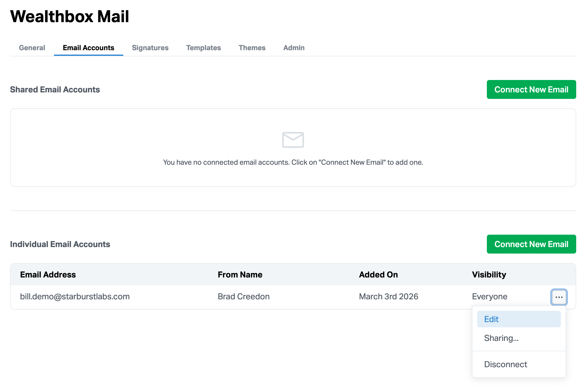Screen dimensions: 588x392
Task: Open the Templates tab
Action: 203,48
